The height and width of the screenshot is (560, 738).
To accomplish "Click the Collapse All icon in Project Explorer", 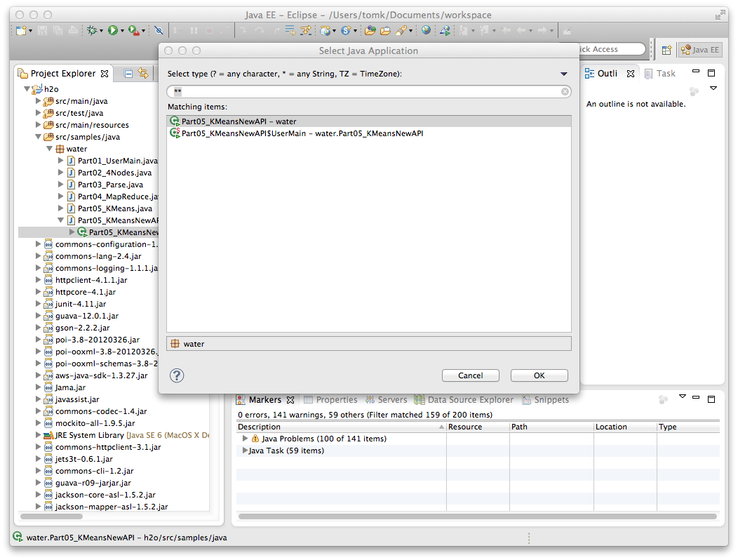I will coord(128,74).
